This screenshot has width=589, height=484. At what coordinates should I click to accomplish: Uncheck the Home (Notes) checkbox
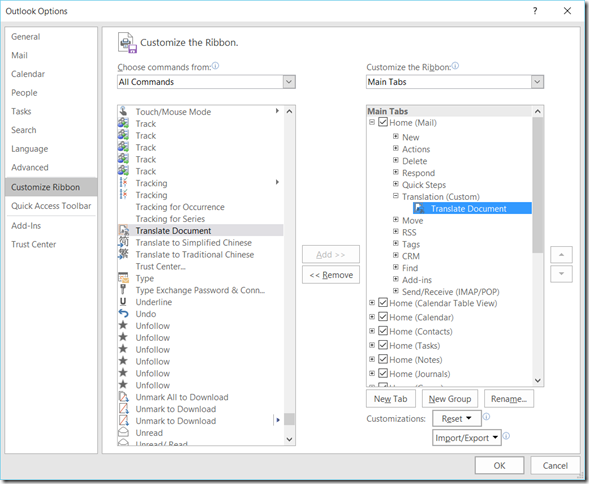pyautogui.click(x=383, y=359)
